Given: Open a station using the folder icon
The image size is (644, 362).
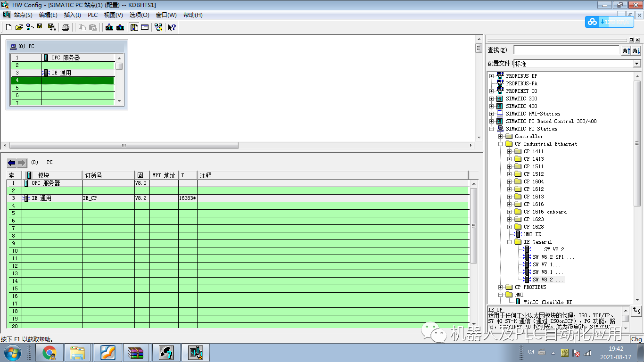Looking at the screenshot, I should (x=19, y=27).
